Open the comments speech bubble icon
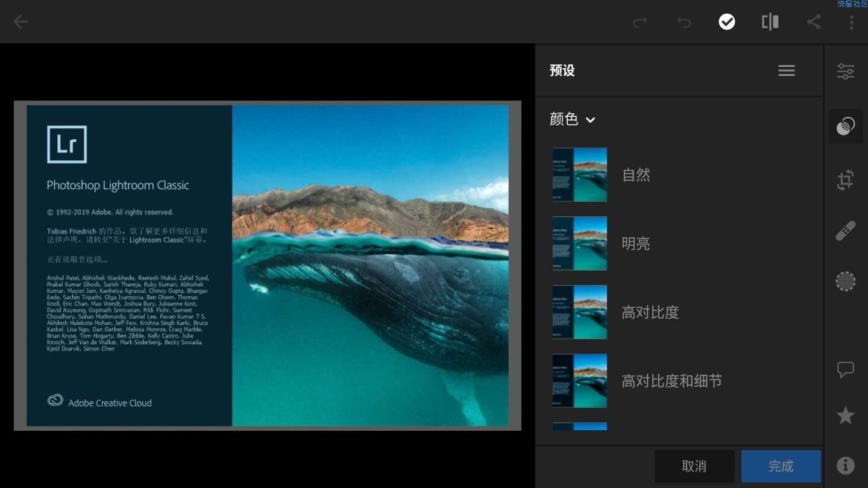Screen dimensions: 868x488 (x=846, y=369)
